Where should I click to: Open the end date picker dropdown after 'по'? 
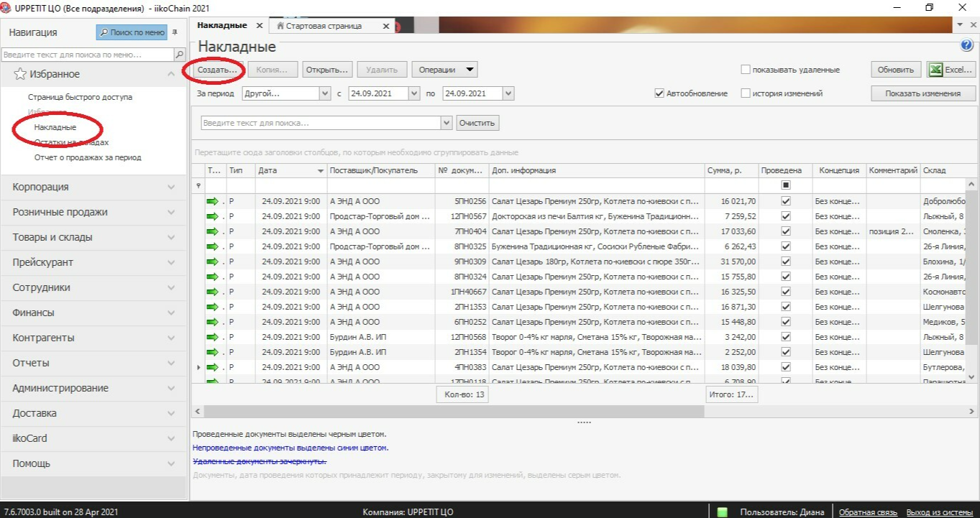click(x=508, y=93)
